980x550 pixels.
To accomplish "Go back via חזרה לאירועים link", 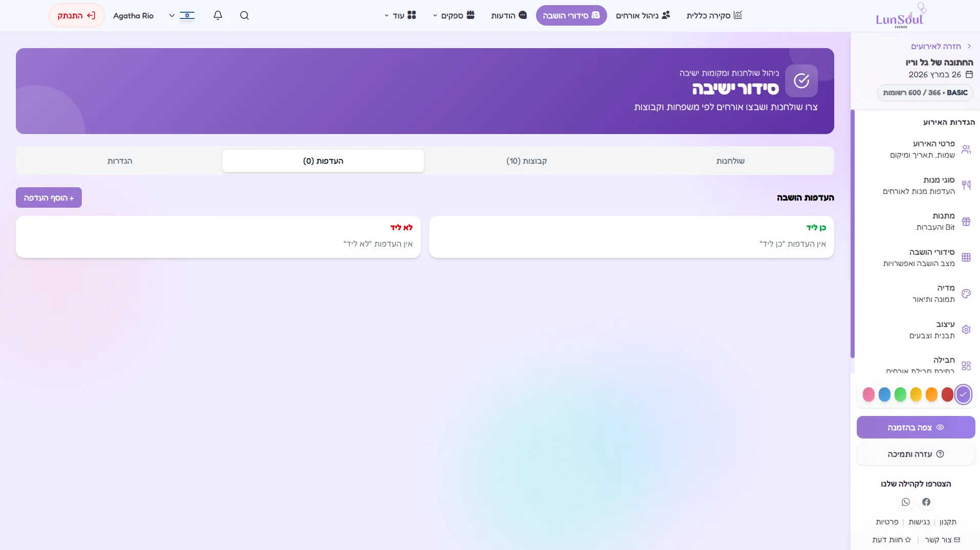I will (941, 46).
